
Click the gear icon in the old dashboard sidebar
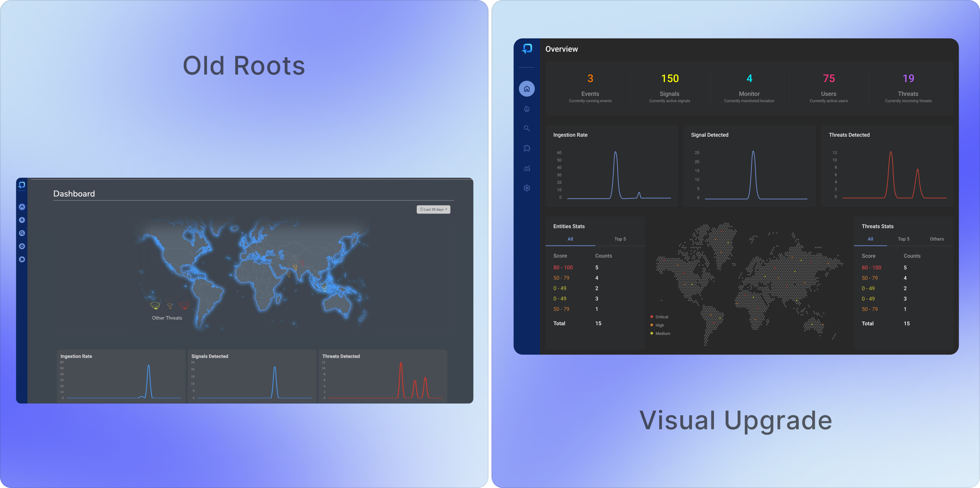[x=22, y=246]
